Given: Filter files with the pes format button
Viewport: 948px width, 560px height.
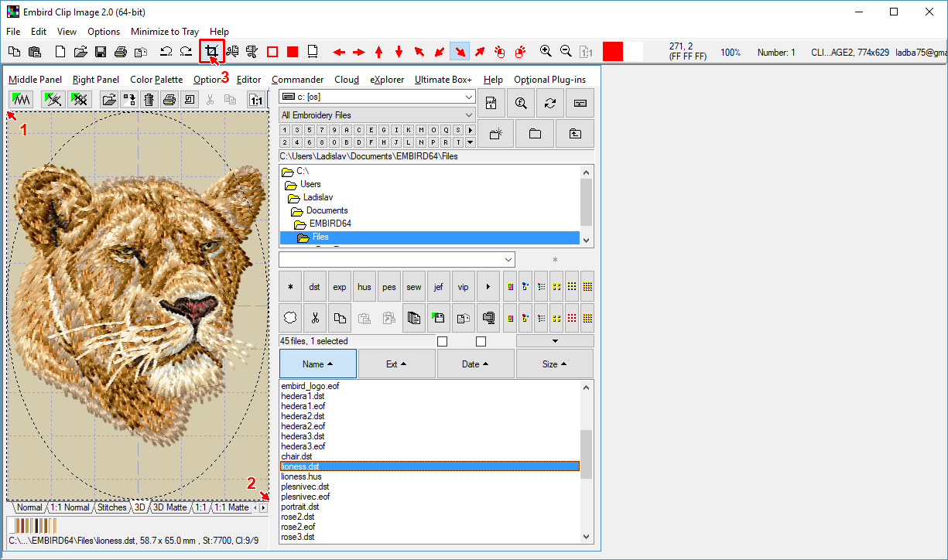Looking at the screenshot, I should coord(389,287).
